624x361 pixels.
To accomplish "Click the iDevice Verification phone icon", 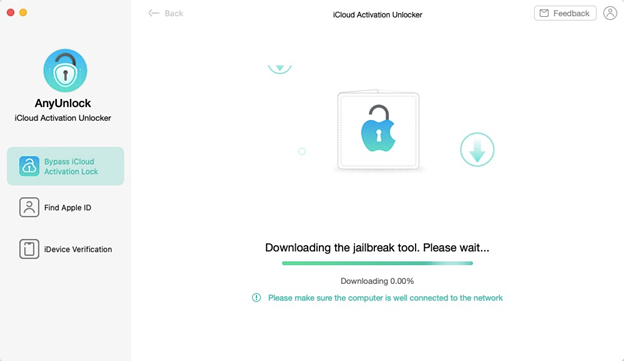I will pyautogui.click(x=29, y=249).
